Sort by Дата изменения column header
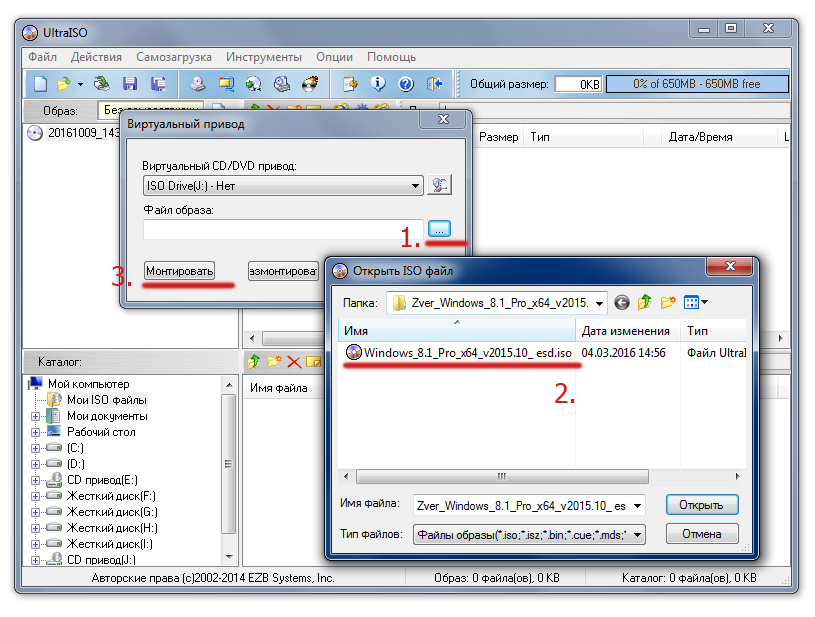Screen dimensions: 815x617 pos(628,331)
